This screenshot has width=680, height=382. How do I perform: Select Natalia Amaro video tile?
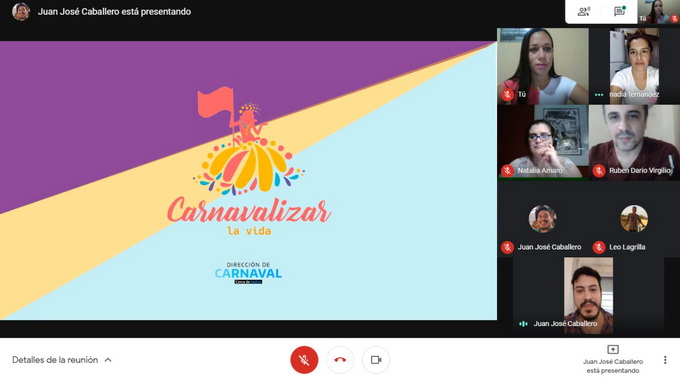(543, 143)
